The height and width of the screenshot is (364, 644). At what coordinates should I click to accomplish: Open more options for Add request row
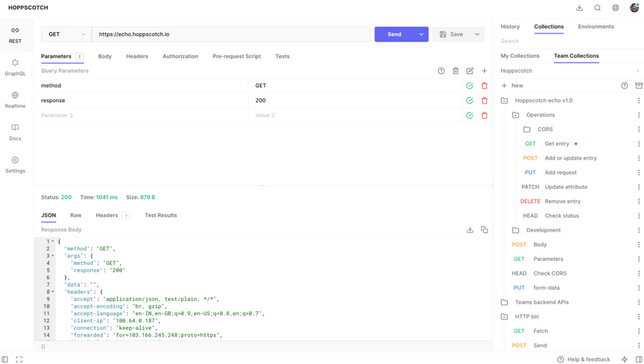coord(638,172)
